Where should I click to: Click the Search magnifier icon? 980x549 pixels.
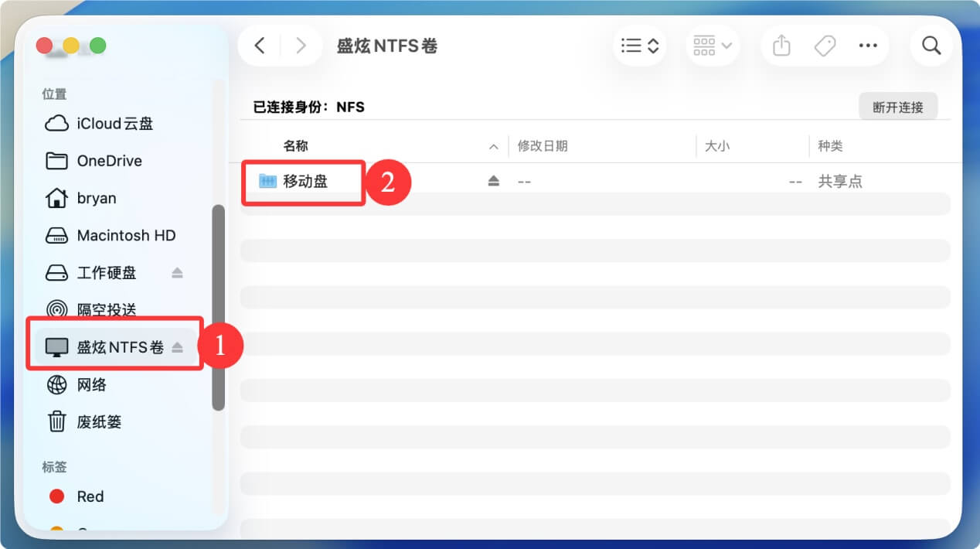point(931,46)
